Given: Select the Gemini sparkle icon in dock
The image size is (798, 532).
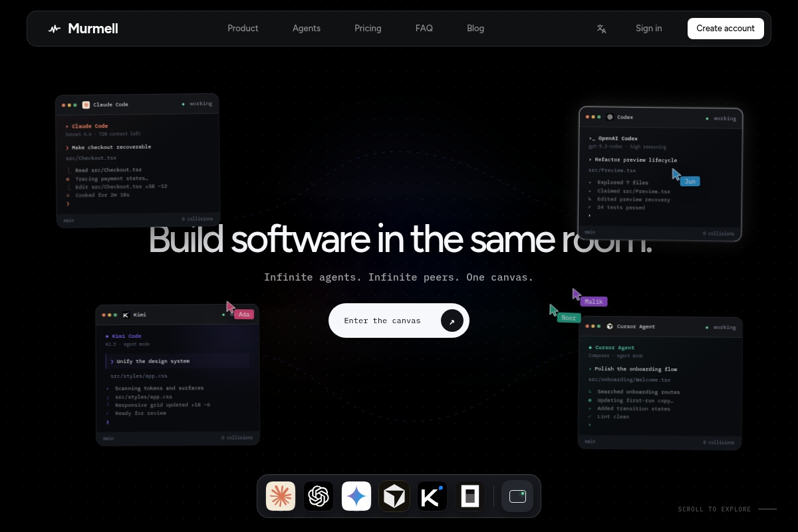Looking at the screenshot, I should pyautogui.click(x=356, y=496).
